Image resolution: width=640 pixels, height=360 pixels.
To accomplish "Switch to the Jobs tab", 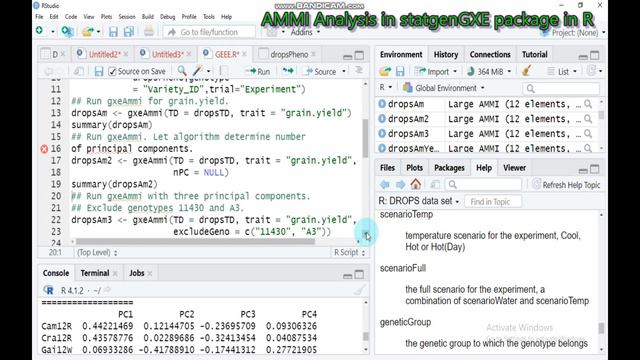I will (x=137, y=273).
